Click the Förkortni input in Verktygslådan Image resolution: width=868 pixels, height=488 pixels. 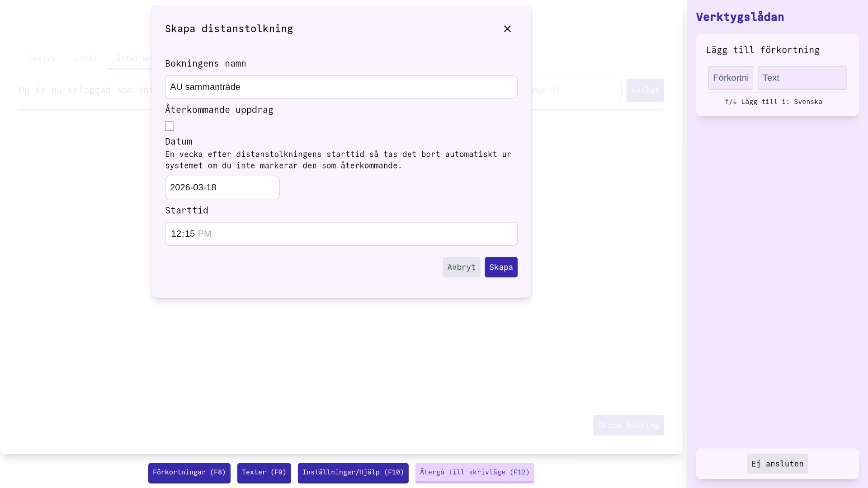click(x=731, y=78)
